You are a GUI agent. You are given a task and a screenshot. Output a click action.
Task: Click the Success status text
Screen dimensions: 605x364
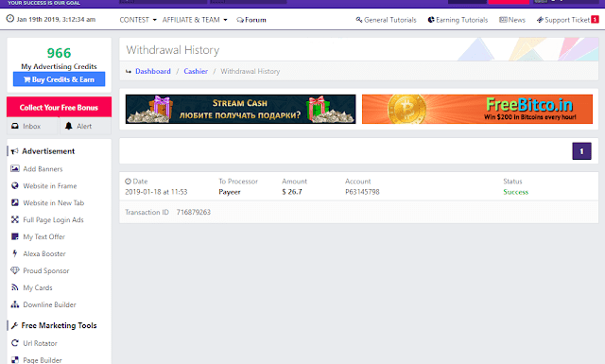tap(515, 192)
